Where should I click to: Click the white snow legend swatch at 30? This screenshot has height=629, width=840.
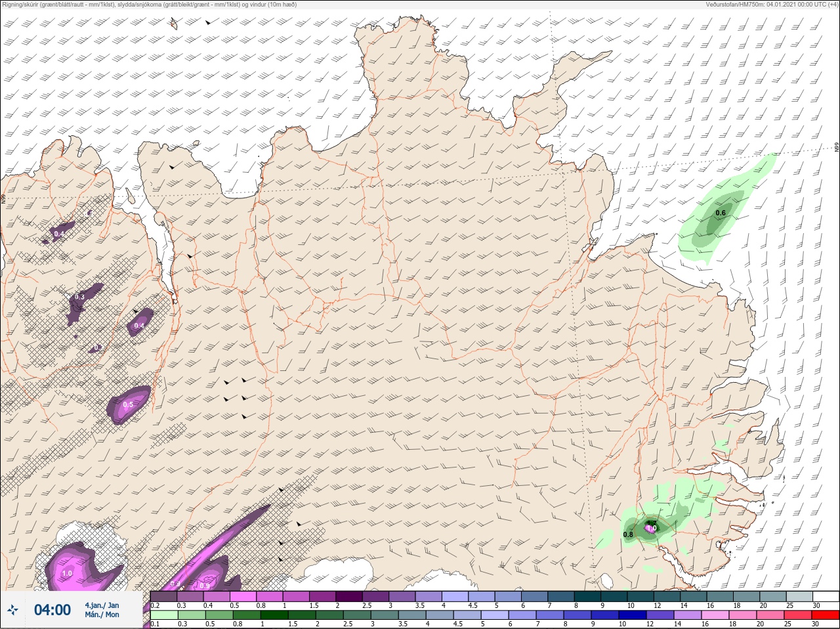point(826,596)
